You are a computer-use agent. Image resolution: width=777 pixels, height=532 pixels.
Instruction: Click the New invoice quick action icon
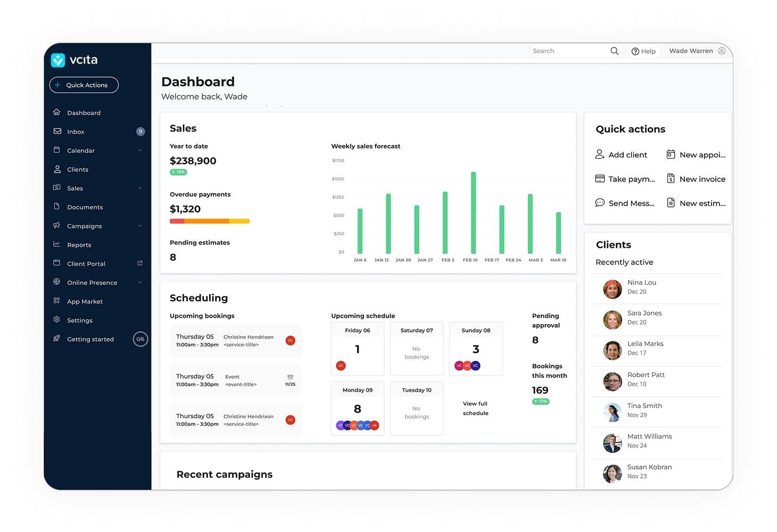(x=670, y=179)
